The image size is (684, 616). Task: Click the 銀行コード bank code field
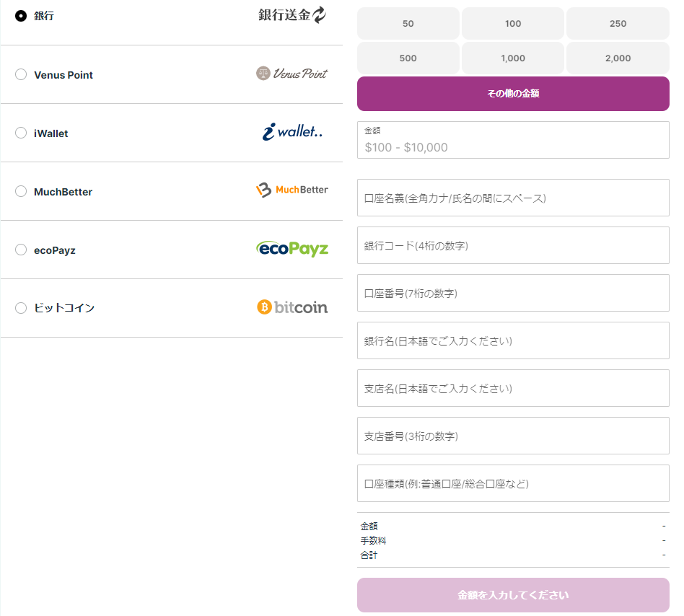pos(512,246)
